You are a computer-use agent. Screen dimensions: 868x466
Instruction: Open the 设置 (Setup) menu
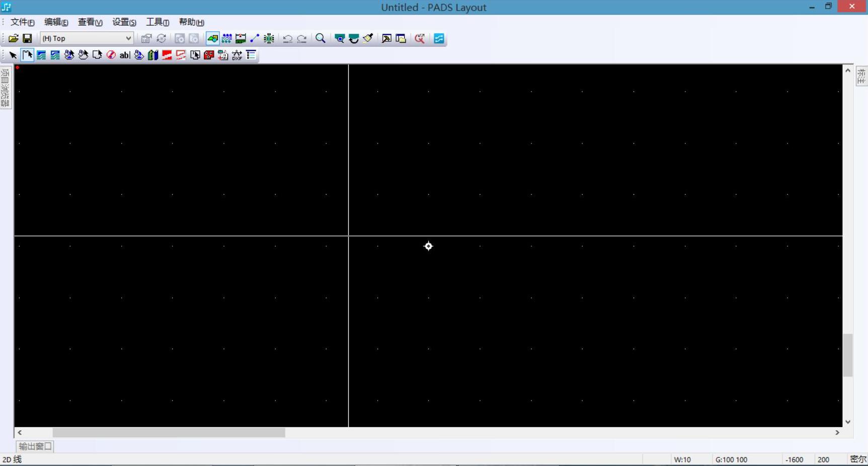[x=124, y=22]
